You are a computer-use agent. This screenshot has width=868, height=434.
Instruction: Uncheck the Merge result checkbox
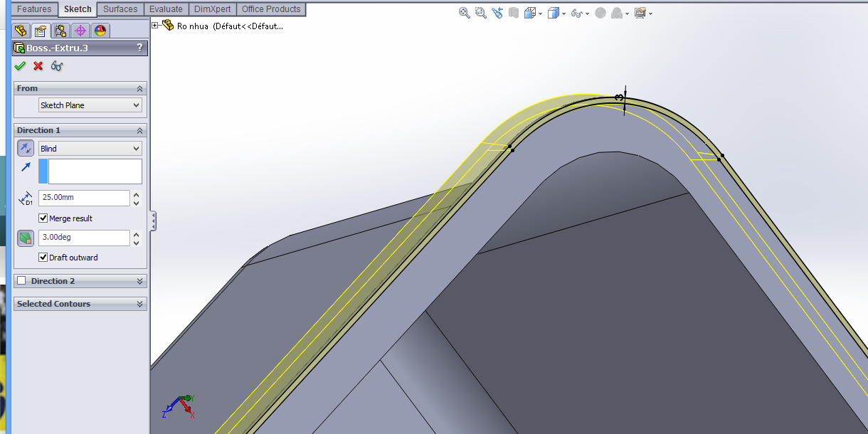coord(43,218)
